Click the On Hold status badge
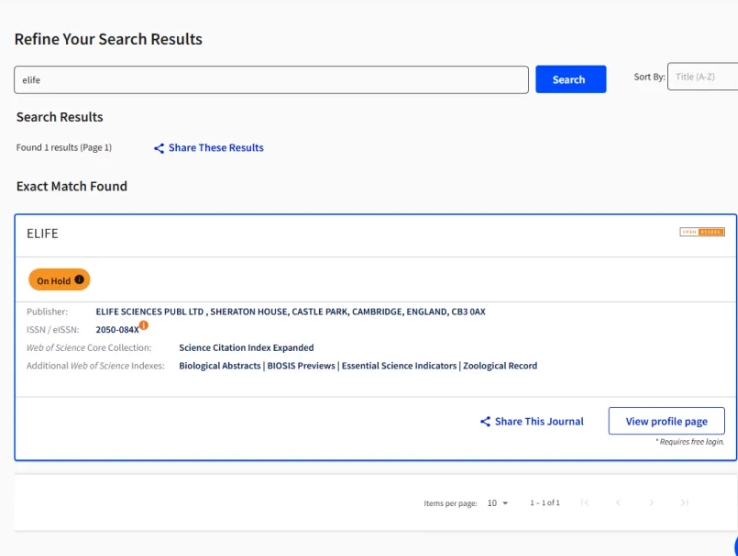This screenshot has width=738, height=556. 59,280
